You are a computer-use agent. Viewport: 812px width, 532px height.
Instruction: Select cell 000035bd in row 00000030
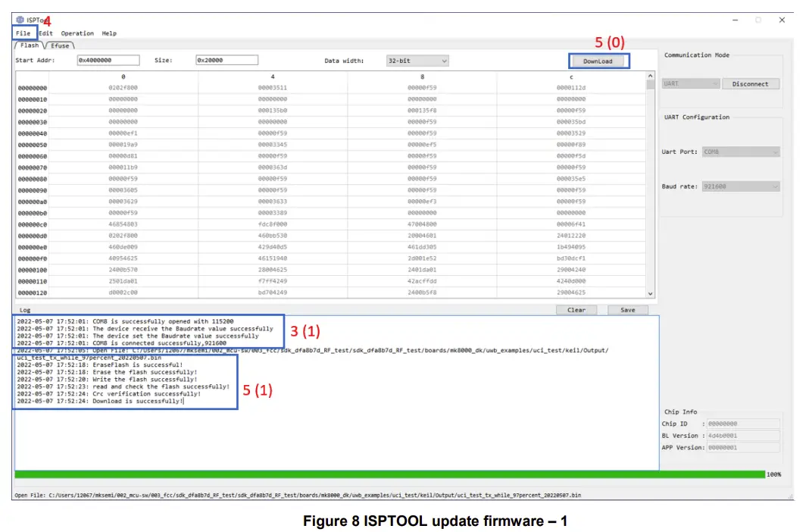571,122
